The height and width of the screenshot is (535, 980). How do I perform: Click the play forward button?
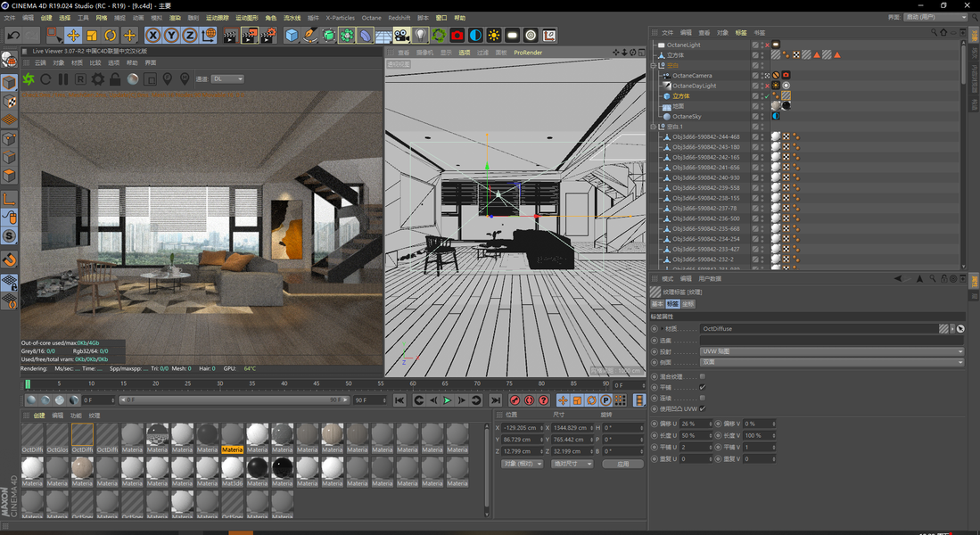point(447,400)
